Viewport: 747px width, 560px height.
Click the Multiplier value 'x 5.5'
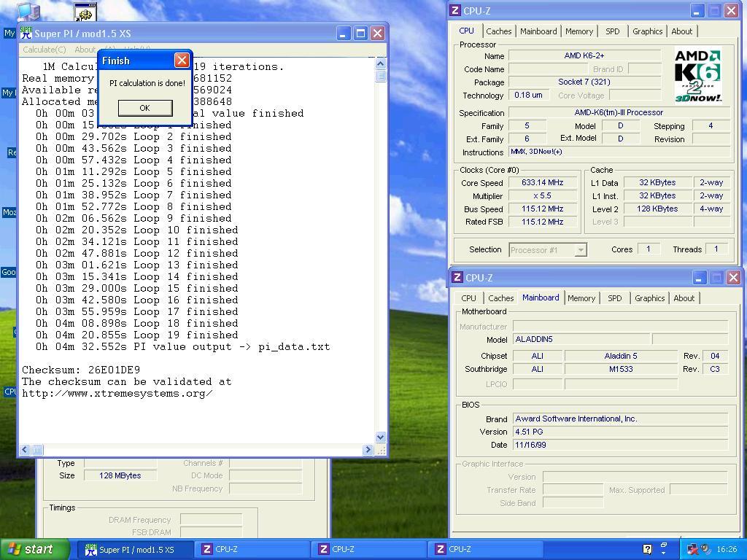point(542,195)
